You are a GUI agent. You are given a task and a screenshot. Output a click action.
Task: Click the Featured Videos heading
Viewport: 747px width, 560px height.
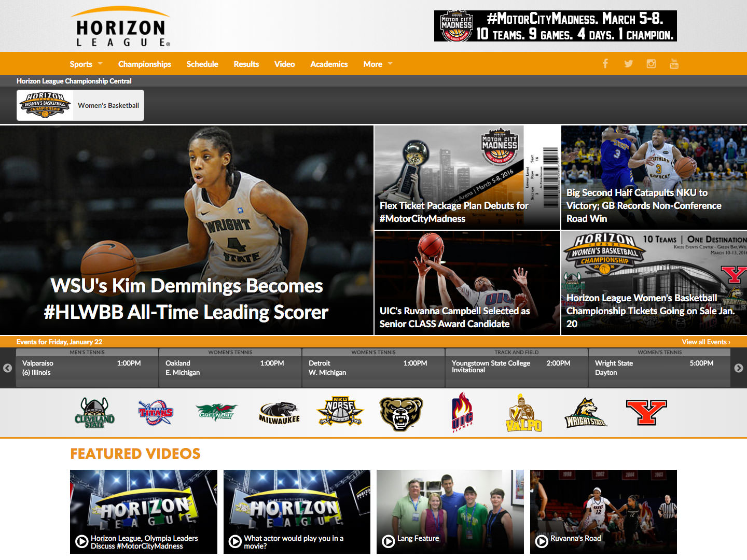[x=135, y=454]
